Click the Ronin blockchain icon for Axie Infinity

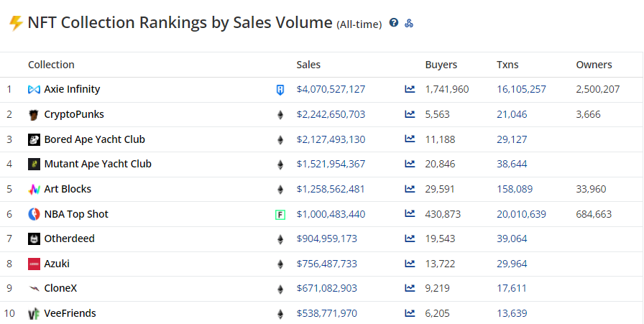280,90
